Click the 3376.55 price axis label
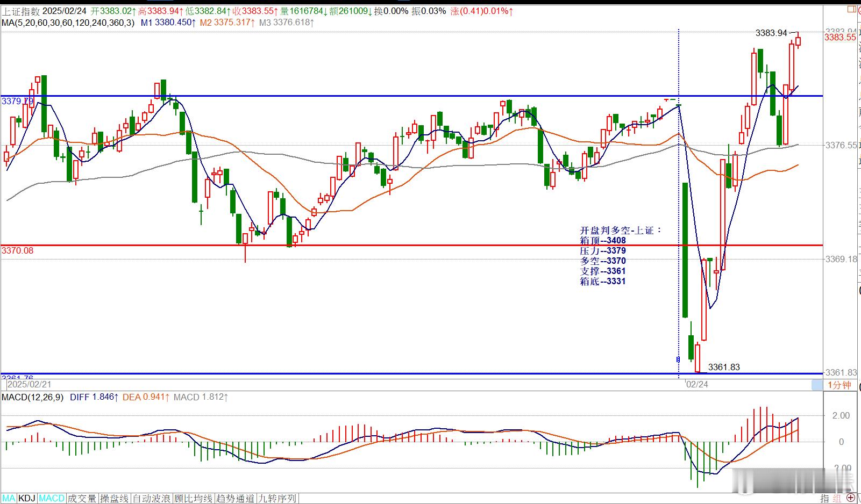Image resolution: width=861 pixels, height=504 pixels. coord(841,145)
